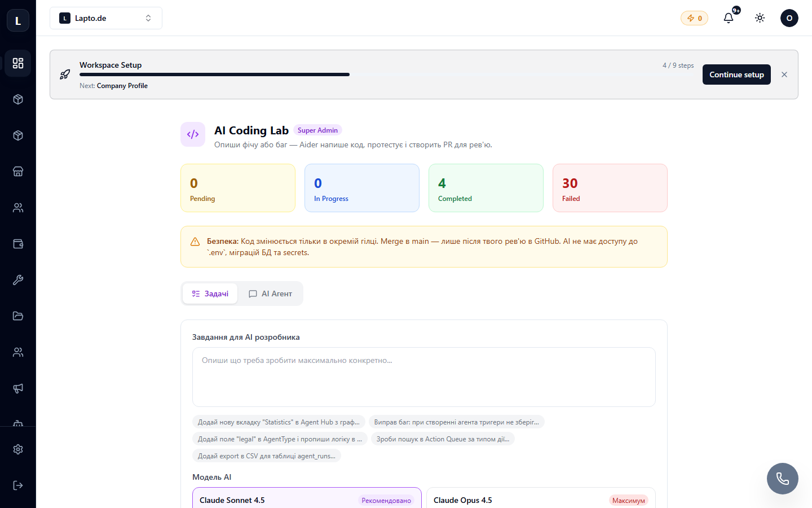The image size is (812, 508).
Task: Click the "Максимум" badge
Action: [629, 501]
